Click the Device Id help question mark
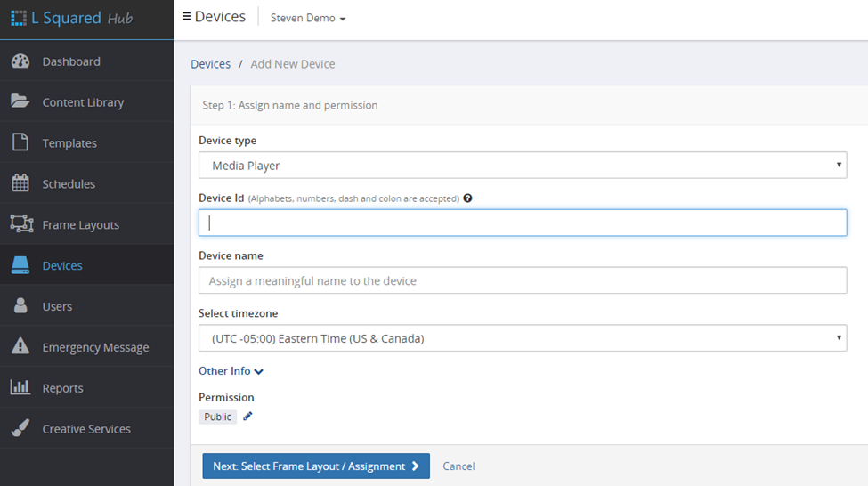This screenshot has width=868, height=486. 467,198
